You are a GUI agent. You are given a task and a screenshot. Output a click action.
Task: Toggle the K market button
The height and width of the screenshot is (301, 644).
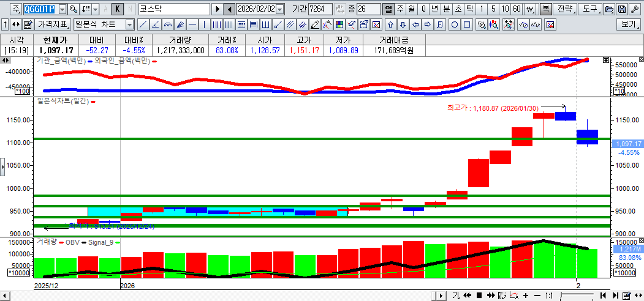pyautogui.click(x=117, y=9)
